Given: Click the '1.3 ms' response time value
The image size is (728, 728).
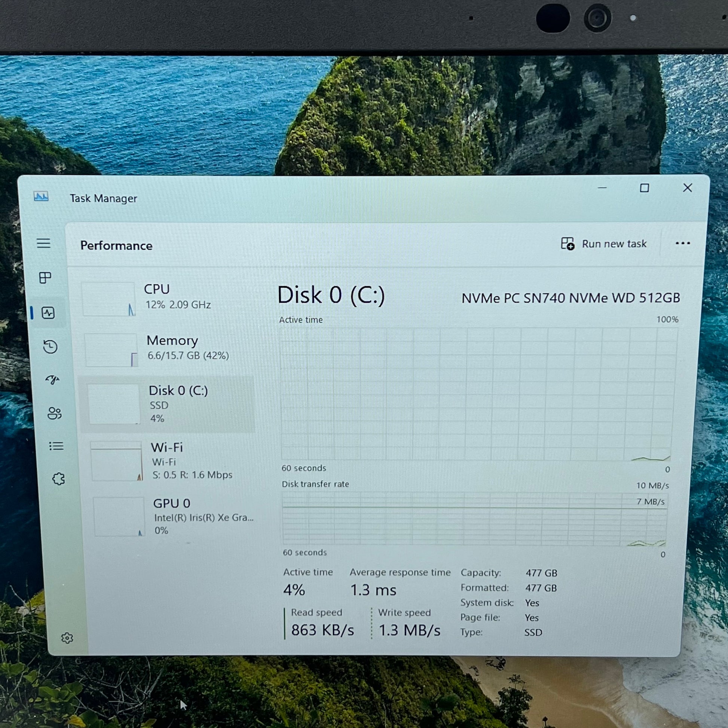Looking at the screenshot, I should tap(373, 590).
